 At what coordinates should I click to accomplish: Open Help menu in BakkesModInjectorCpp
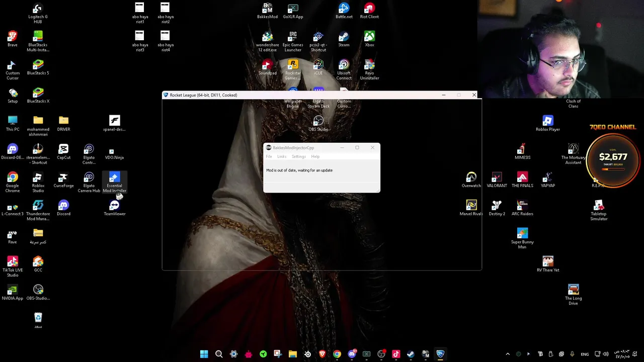315,157
